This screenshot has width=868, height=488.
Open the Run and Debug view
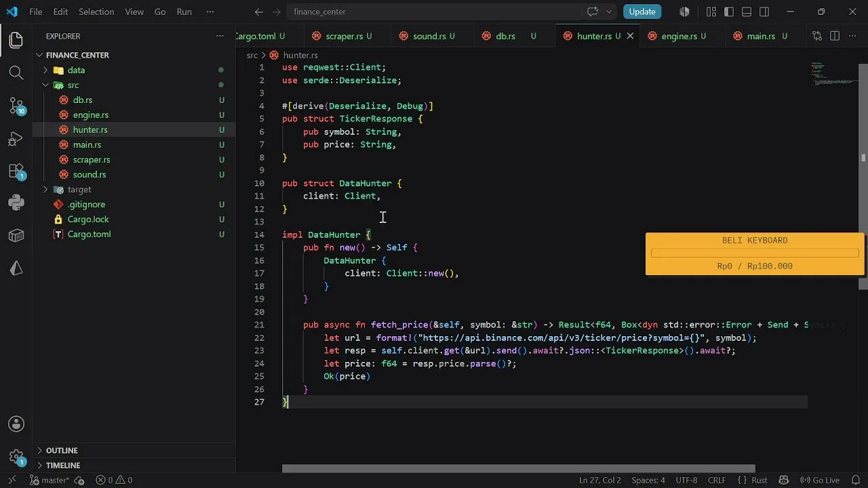pyautogui.click(x=16, y=139)
